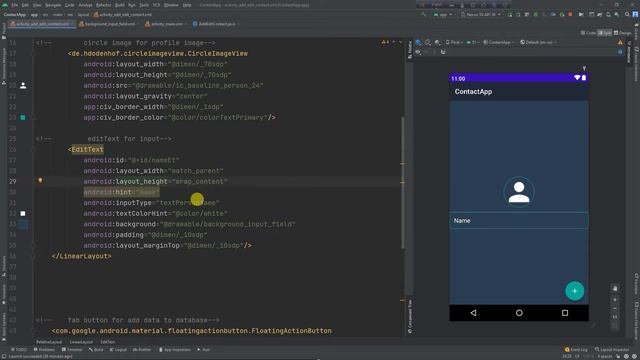Image resolution: width=640 pixels, height=360 pixels.
Task: Click the Home circle button in preview
Action: point(519,313)
